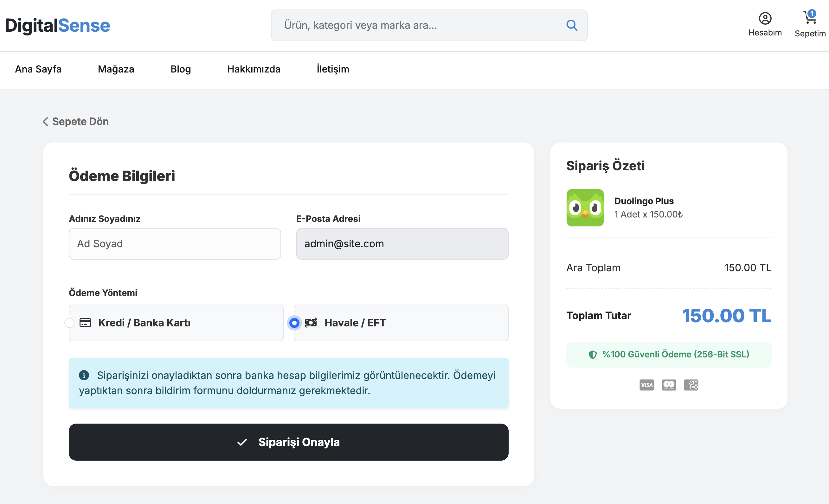Navigate to Hakkımızda page
Viewport: 829px width, 504px height.
tap(254, 69)
